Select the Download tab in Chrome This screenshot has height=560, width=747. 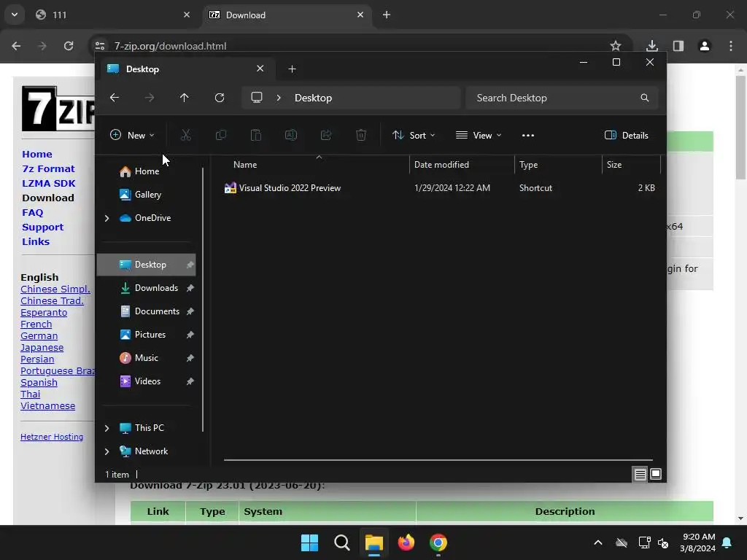pyautogui.click(x=287, y=15)
